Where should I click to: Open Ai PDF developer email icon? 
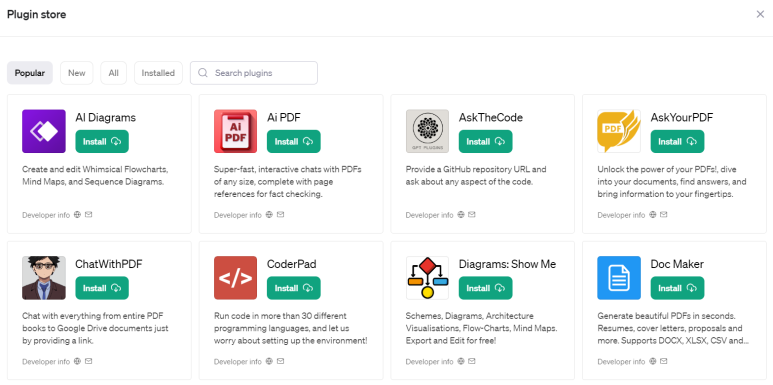click(281, 214)
